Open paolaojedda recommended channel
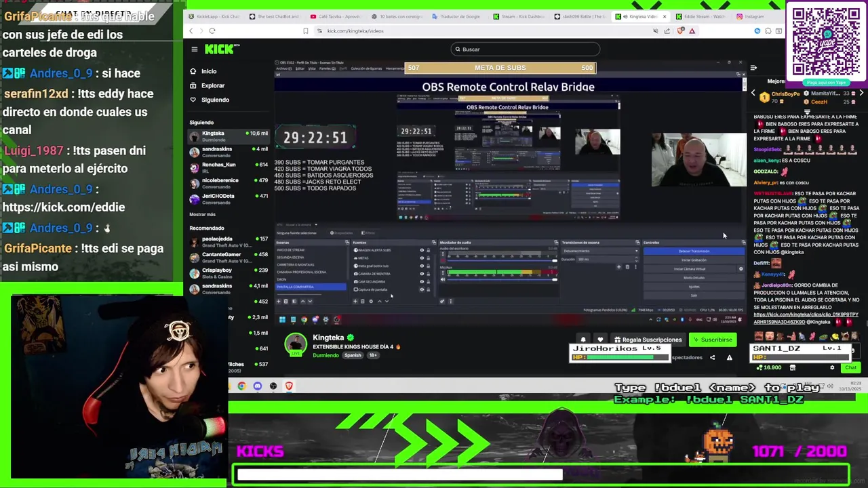 pos(229,242)
